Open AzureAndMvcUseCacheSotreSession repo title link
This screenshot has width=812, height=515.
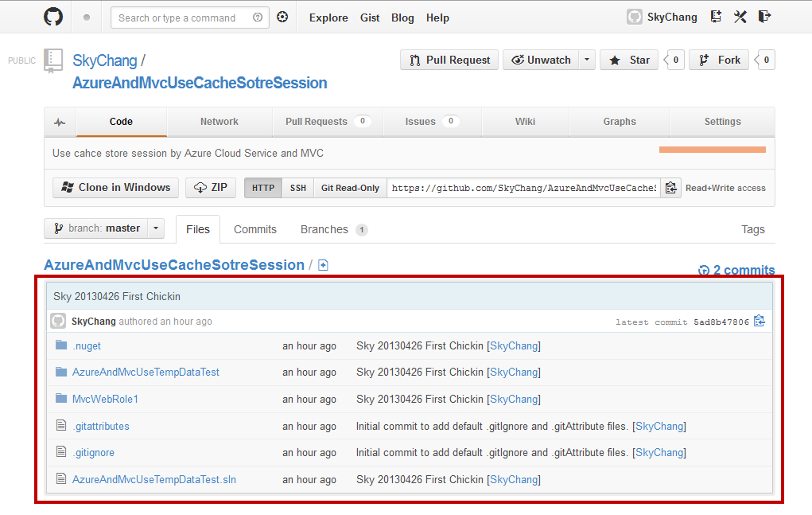(x=200, y=83)
